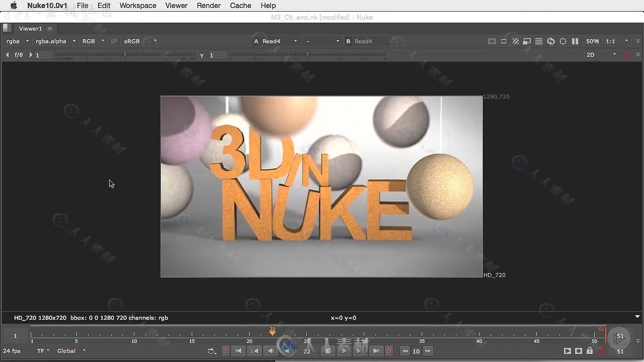Click the gamma value input field
Image resolution: width=644 pixels, height=362 pixels.
click(218, 55)
